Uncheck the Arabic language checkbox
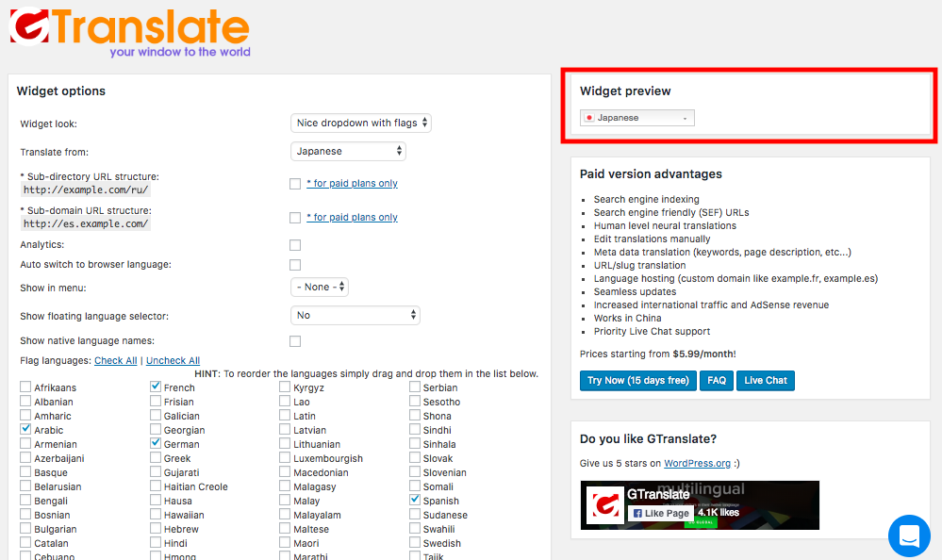942x560 pixels. pos(25,429)
